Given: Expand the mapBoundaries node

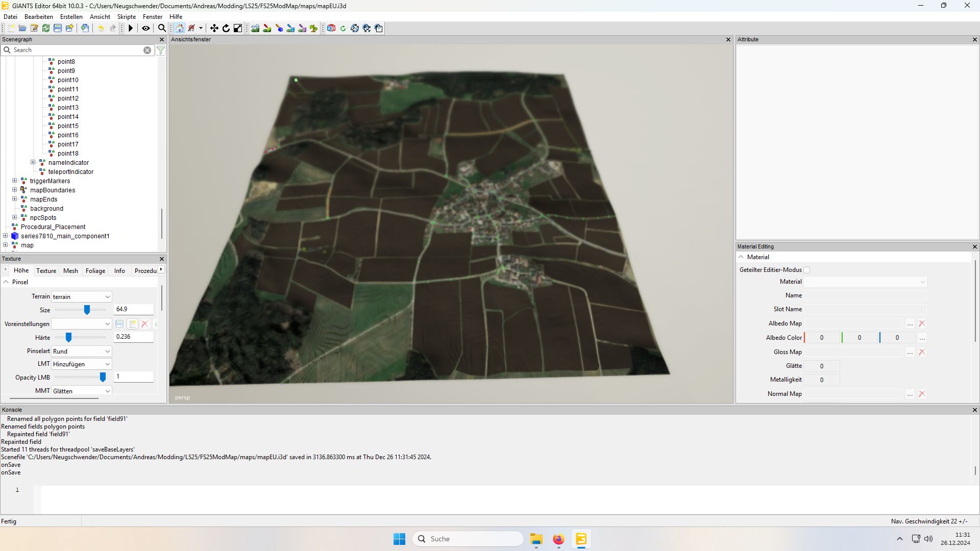Looking at the screenshot, I should (x=15, y=190).
